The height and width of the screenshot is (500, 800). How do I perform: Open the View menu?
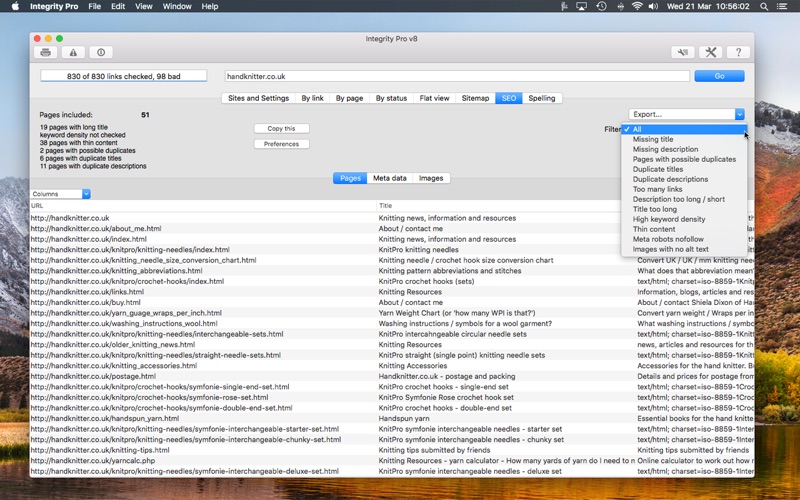[144, 6]
